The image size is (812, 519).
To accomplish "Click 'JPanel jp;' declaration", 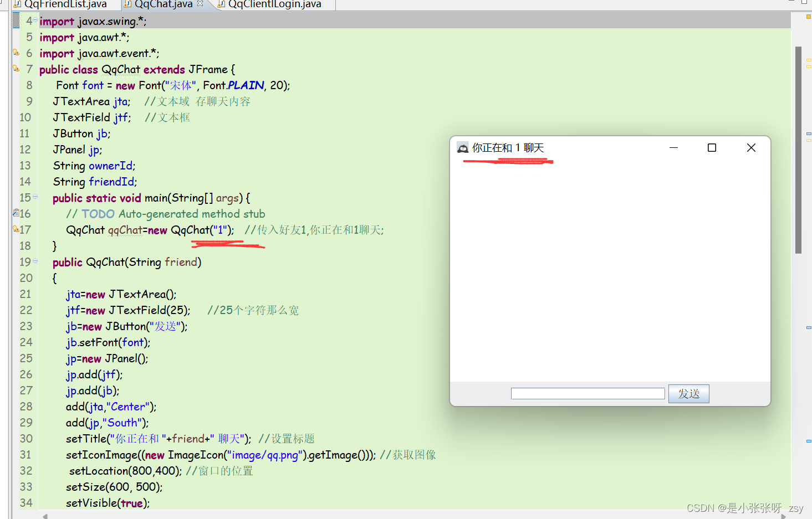I will tap(78, 150).
